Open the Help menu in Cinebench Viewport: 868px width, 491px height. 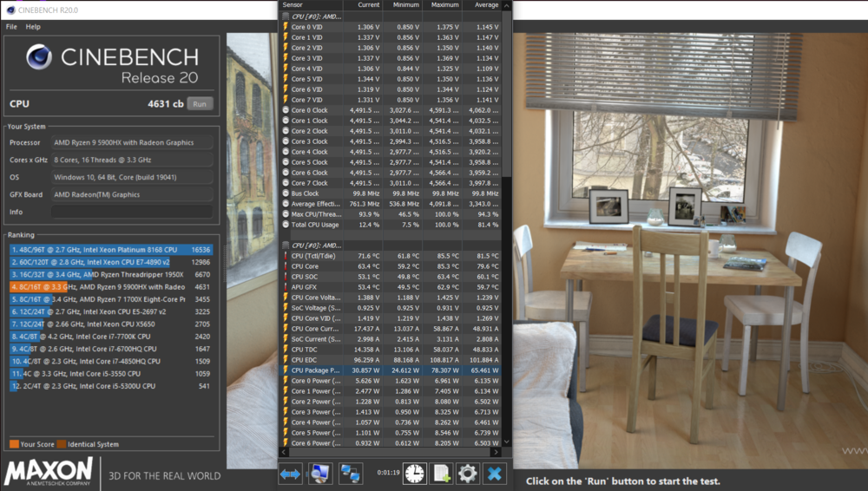(33, 27)
